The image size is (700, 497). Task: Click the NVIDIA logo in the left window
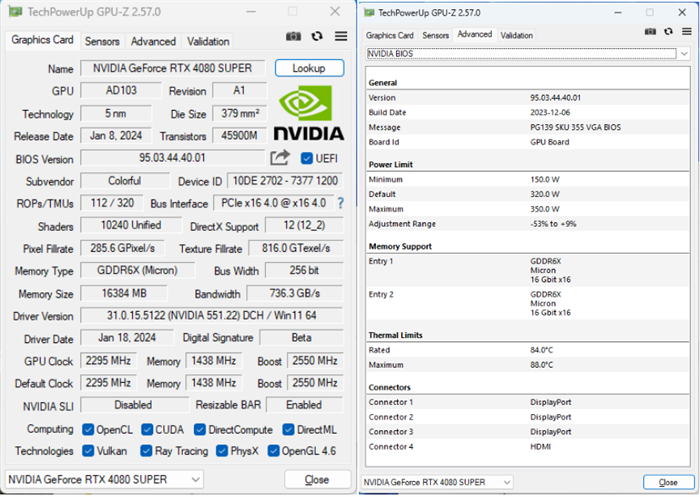[x=308, y=113]
